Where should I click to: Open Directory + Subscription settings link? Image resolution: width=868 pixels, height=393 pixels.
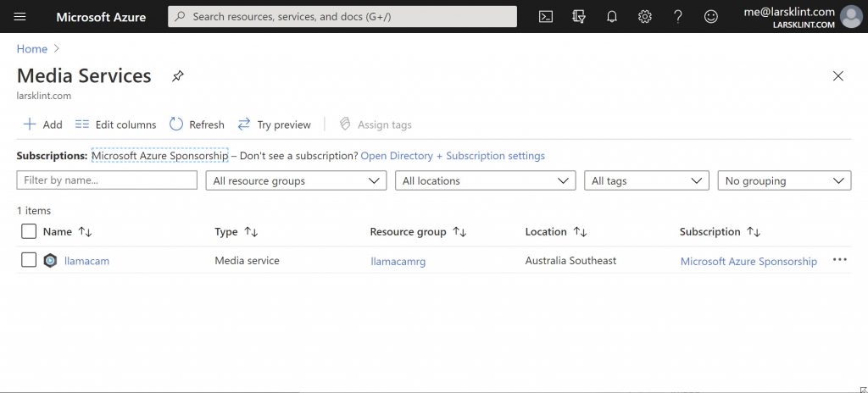[453, 156]
